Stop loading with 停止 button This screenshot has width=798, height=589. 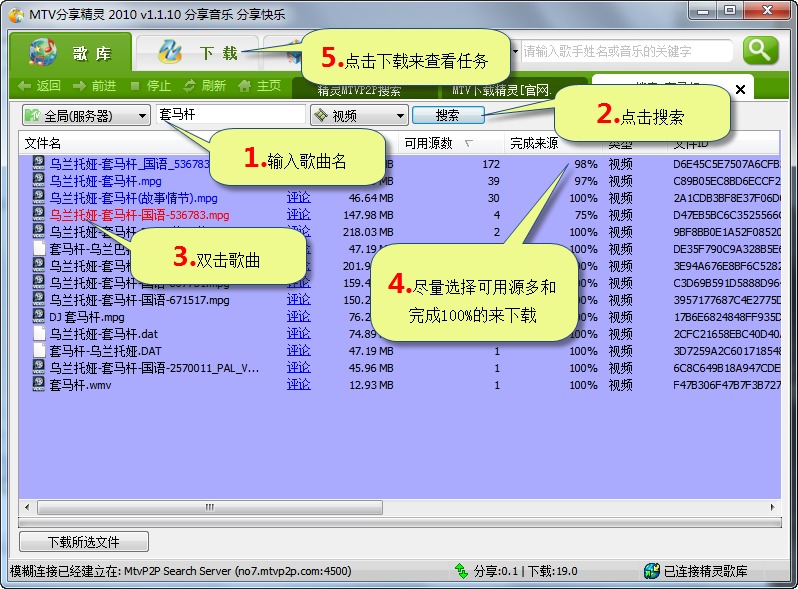point(150,86)
